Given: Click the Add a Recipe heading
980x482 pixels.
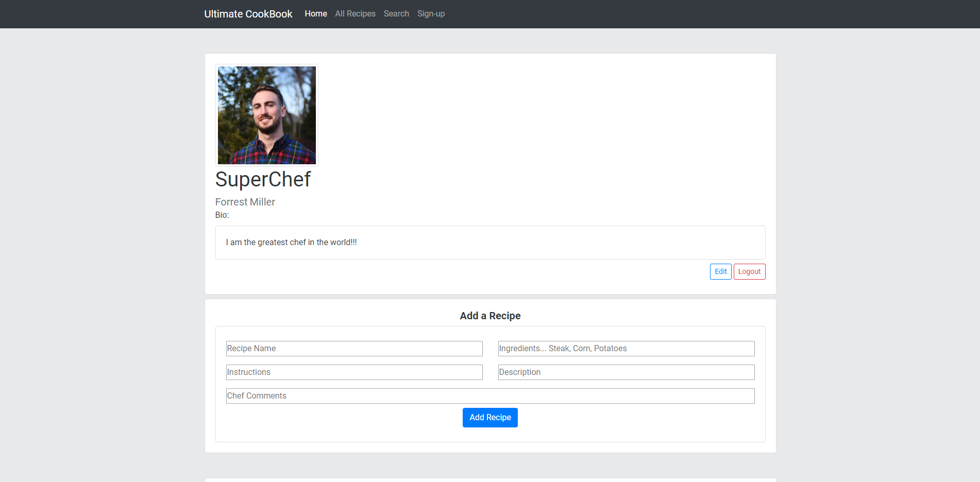Looking at the screenshot, I should 491,316.
